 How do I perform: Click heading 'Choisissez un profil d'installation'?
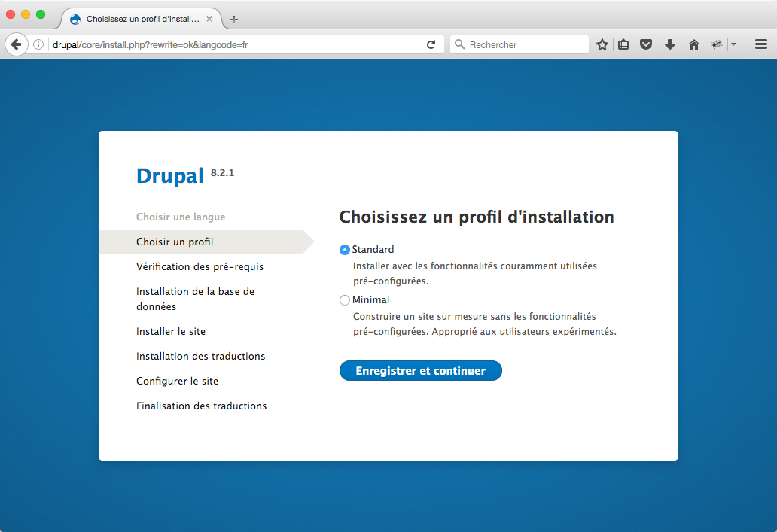tap(477, 217)
